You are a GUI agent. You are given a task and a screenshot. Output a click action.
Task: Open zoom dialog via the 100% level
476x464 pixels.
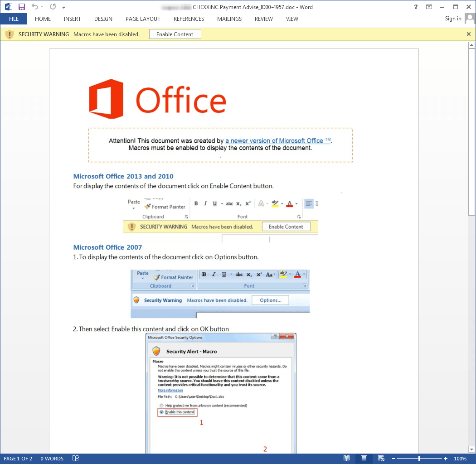click(x=460, y=459)
